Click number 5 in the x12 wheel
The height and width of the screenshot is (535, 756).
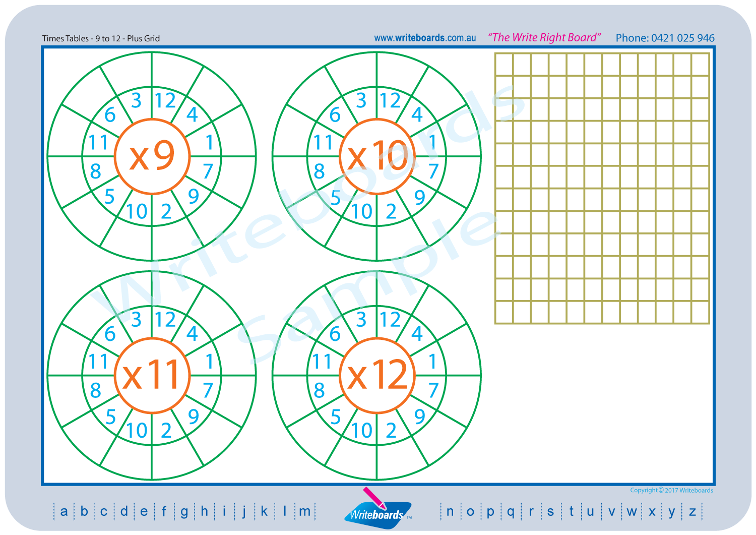coord(336,417)
